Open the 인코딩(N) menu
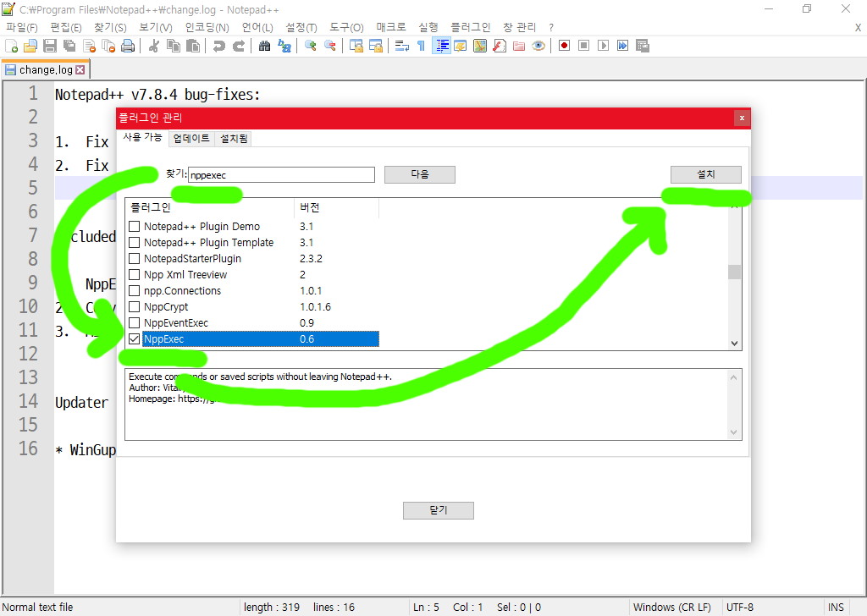Viewport: 867px width, 616px height. tap(207, 27)
